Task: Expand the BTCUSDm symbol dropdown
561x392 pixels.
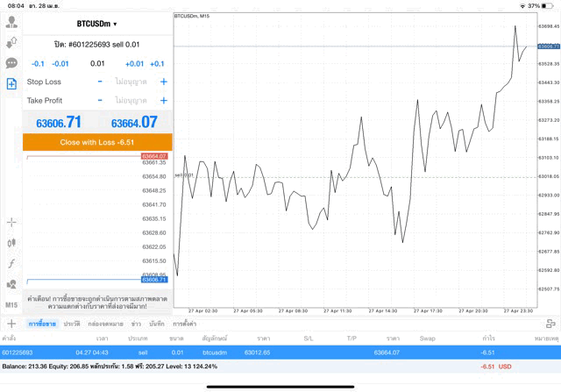Action: (96, 24)
